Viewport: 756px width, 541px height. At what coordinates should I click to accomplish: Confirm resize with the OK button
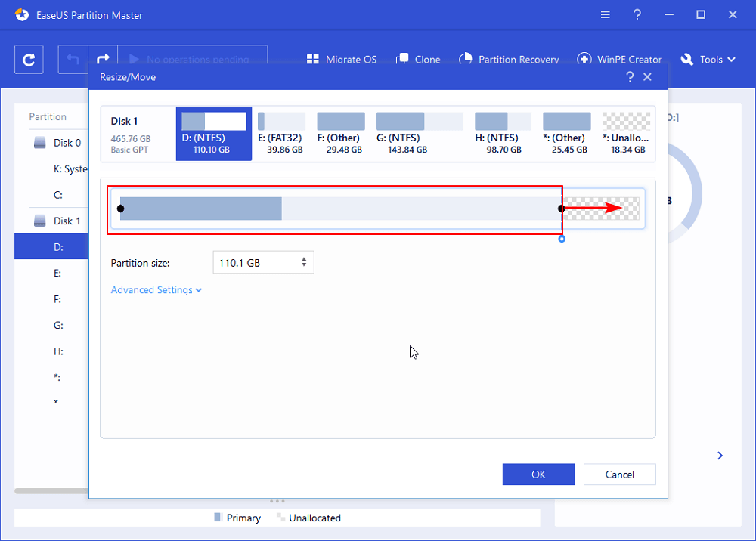click(538, 474)
